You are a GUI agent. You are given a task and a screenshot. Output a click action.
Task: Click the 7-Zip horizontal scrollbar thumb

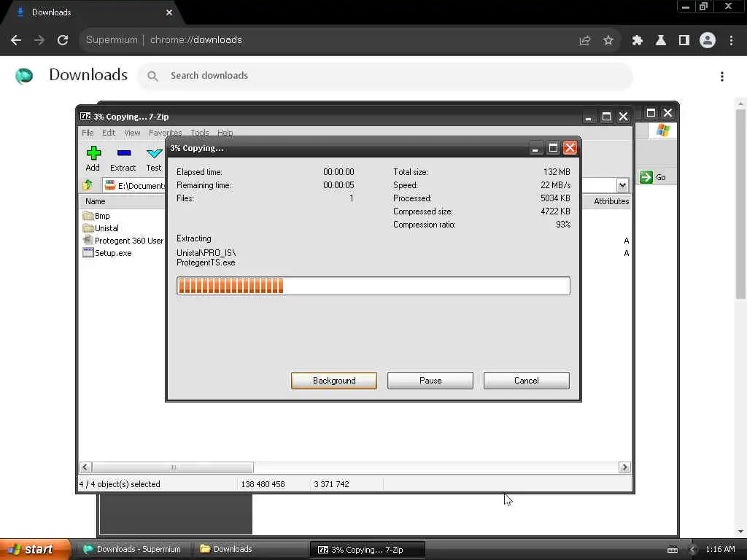(173, 467)
